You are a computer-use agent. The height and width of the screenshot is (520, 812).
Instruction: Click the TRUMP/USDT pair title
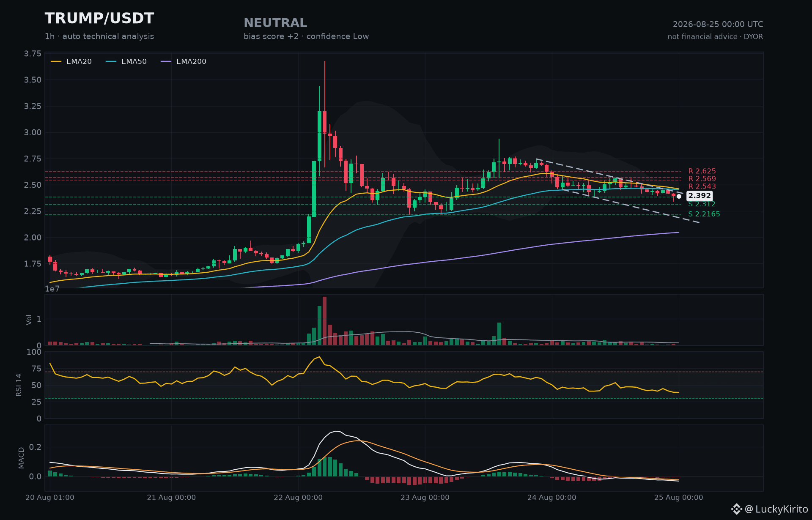pos(99,19)
